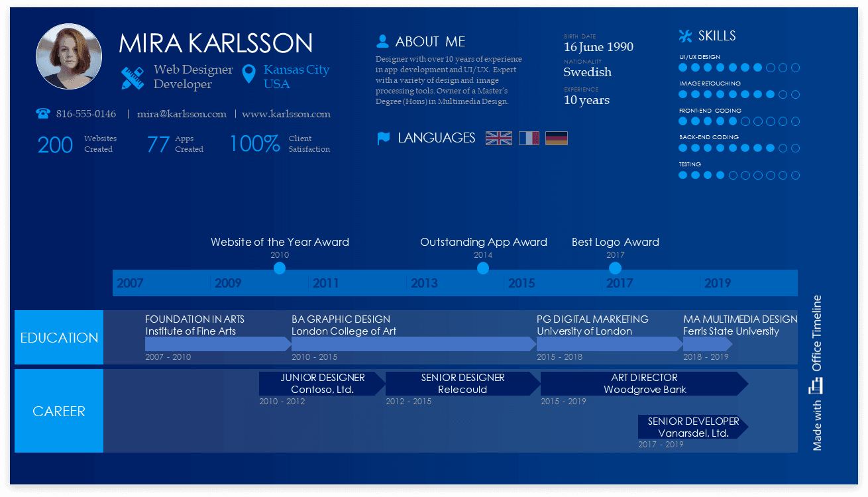Switch to the EDUCATION section

(x=58, y=337)
